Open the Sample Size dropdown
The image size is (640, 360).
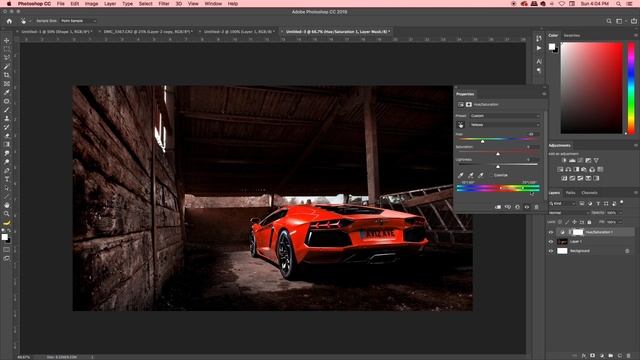point(78,21)
